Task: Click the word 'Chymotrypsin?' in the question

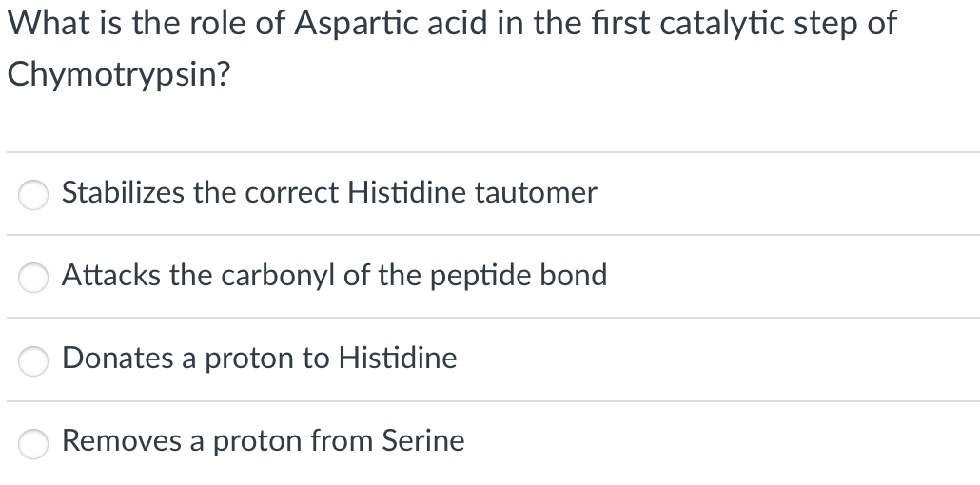Action: (118, 74)
